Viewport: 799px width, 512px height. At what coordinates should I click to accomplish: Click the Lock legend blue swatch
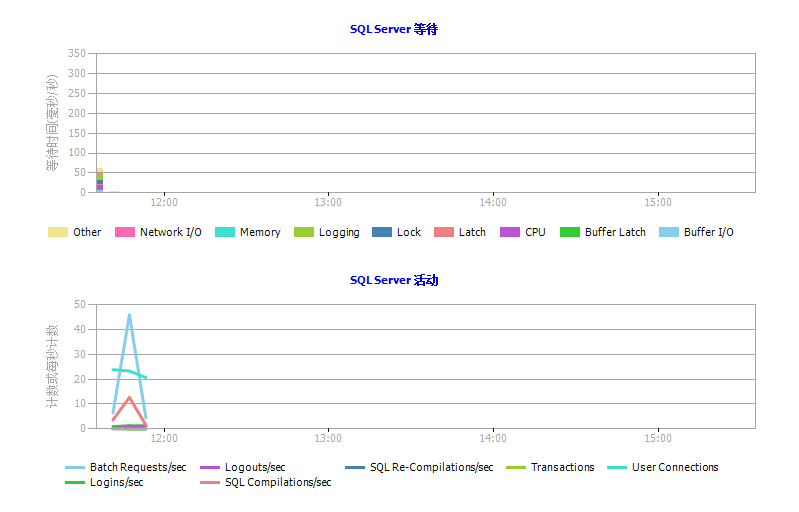click(382, 232)
